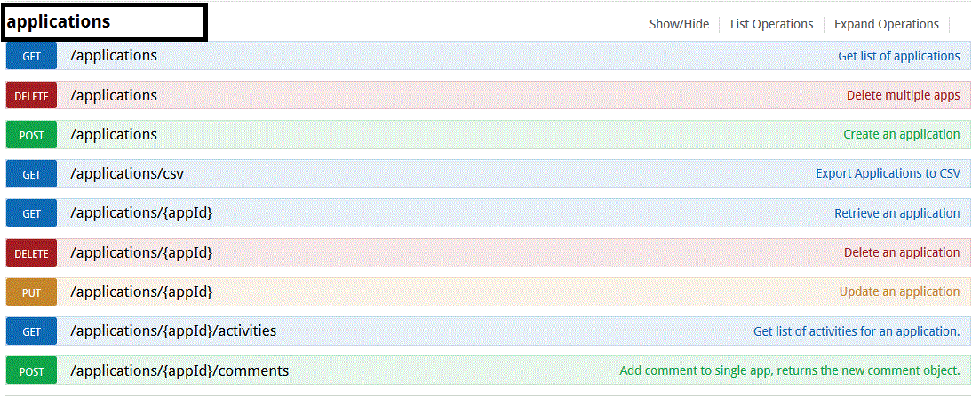Click the GET badge for /applications/csv

(31, 174)
